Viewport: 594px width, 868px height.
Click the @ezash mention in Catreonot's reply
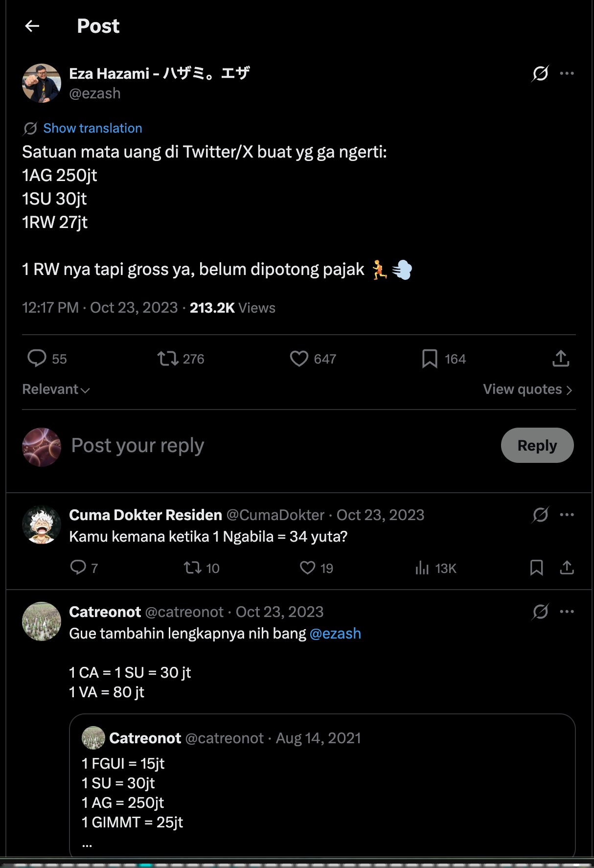click(x=335, y=634)
